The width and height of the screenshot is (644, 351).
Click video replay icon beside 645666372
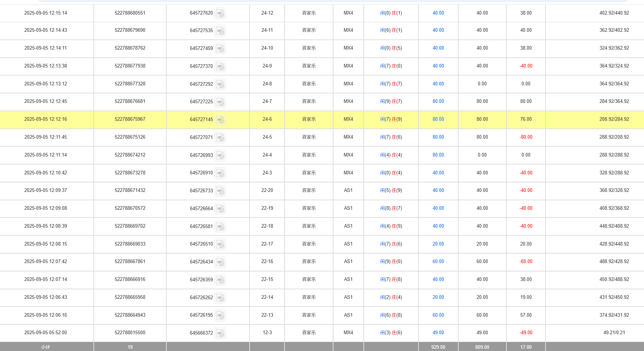pos(220,333)
